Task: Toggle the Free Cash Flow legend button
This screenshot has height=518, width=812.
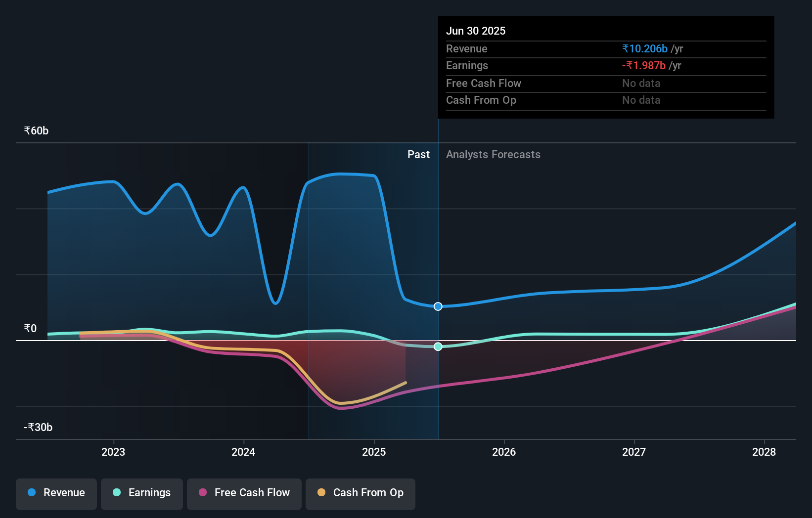Action: tap(244, 494)
